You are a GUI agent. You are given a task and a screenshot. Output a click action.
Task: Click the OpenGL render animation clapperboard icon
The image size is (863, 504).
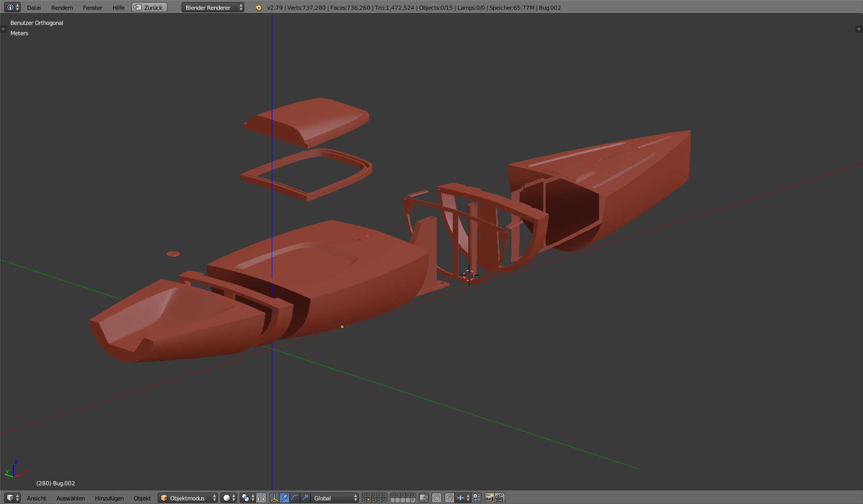(499, 498)
